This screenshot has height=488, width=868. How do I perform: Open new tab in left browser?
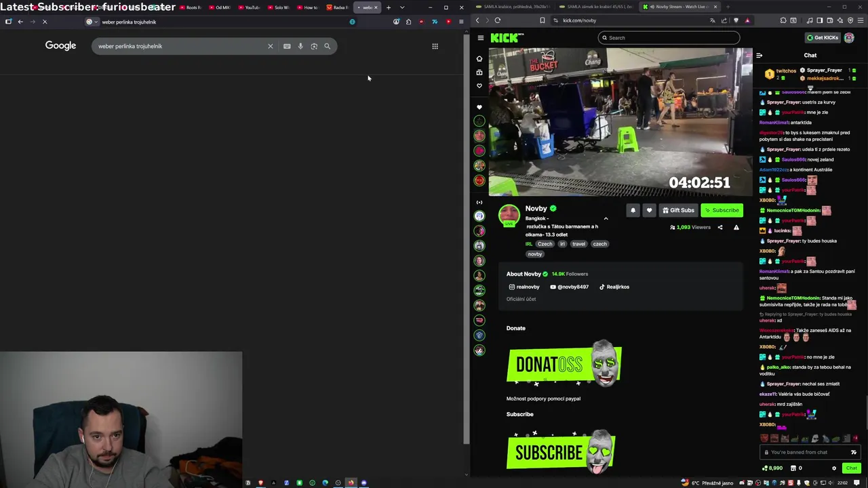389,7
